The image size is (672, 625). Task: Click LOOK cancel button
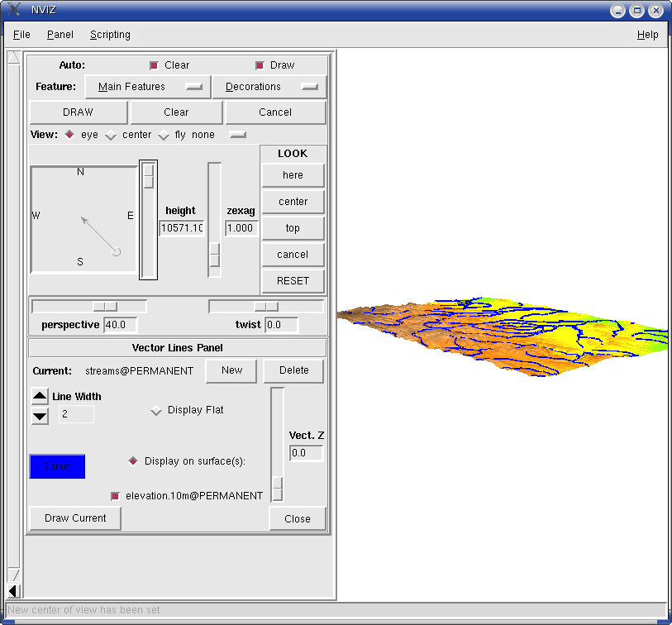(293, 255)
